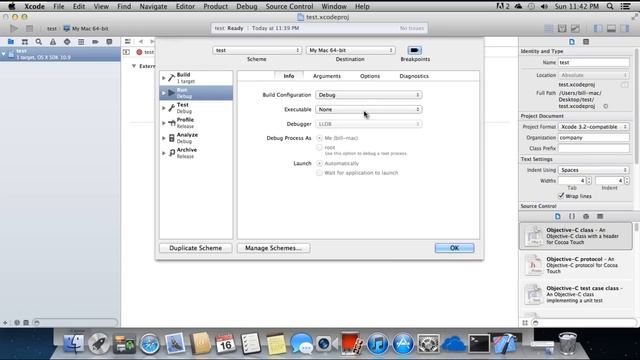Show the Quick Help inspector icon
This screenshot has height=360, width=640.
coord(586,42)
